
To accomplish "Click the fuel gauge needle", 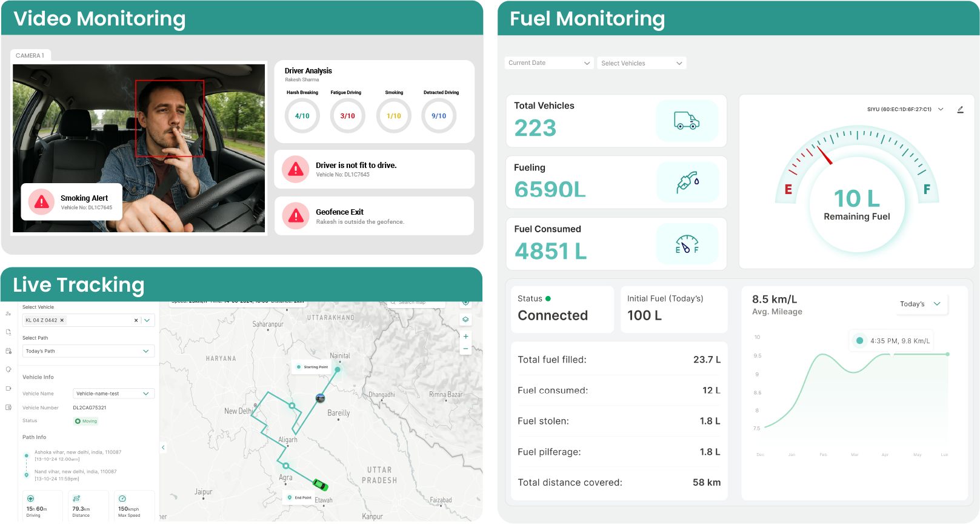I will pyautogui.click(x=825, y=155).
